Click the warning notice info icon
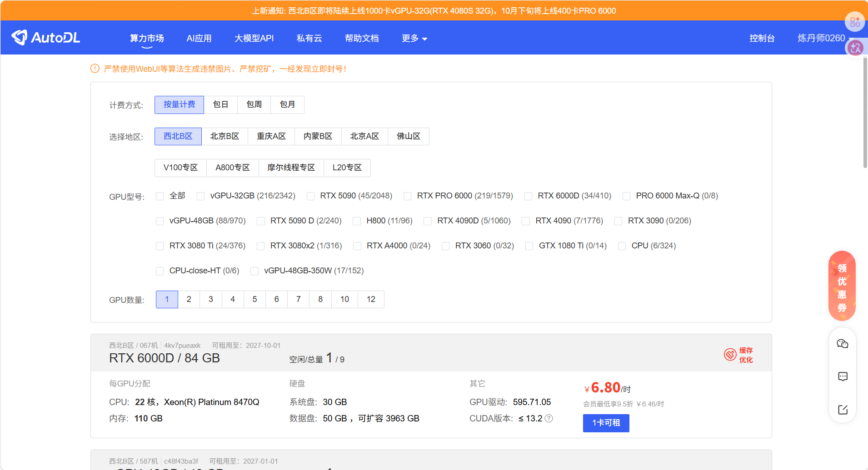Screen dimensions: 868x470 tap(95, 69)
